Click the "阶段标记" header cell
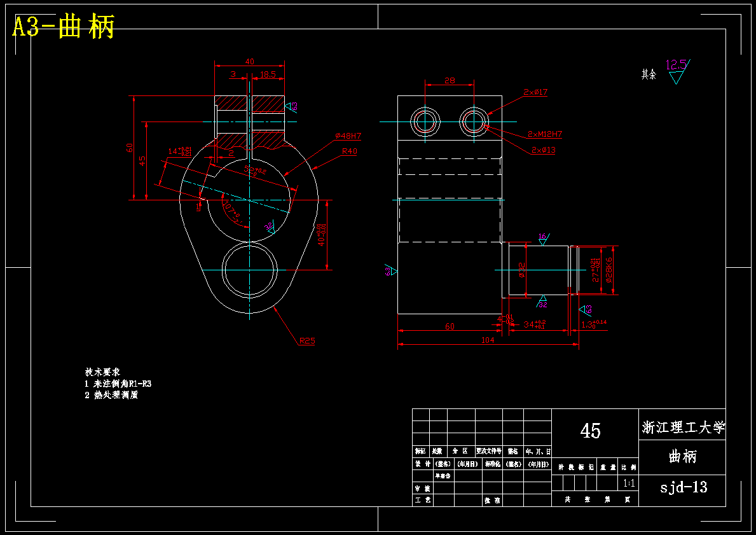This screenshot has width=756, height=535. pyautogui.click(x=574, y=467)
